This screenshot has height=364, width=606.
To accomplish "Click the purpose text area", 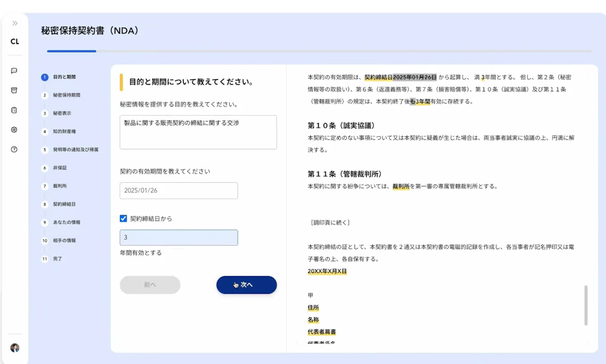I will point(198,131).
